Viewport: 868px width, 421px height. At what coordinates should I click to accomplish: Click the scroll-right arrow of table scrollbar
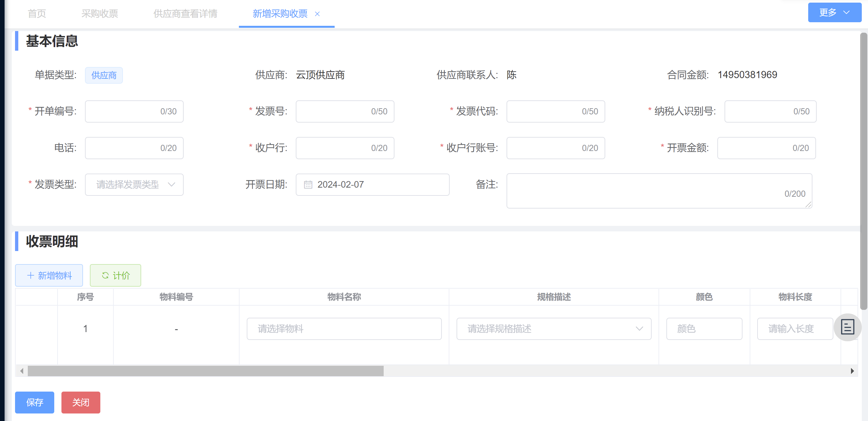(x=852, y=371)
